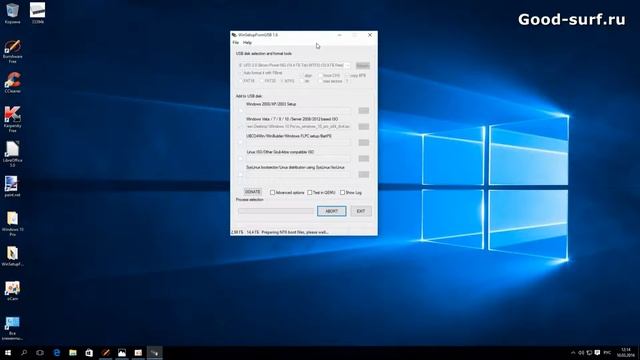Switch to WinSetupFromUSB taskbar icon

[x=154, y=353]
